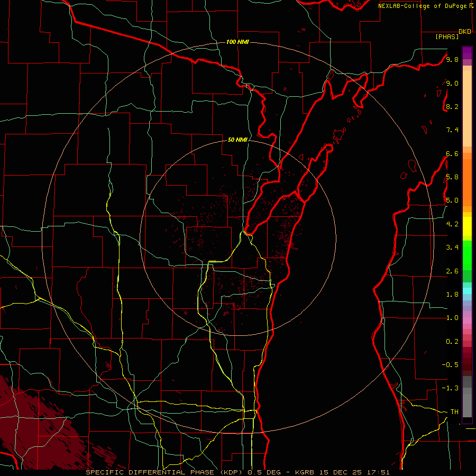Screen dimensions: 476x476
Task: Click the dark orange band on the color scale
Action: [x=467, y=183]
